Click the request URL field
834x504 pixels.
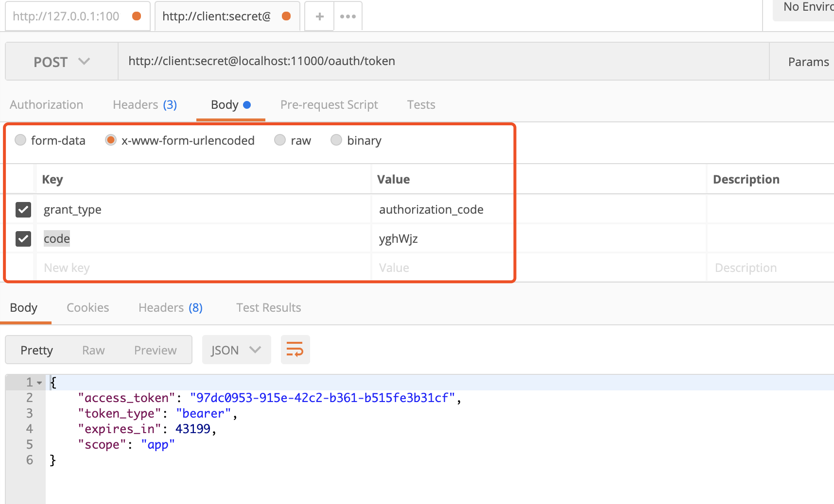tap(443, 61)
